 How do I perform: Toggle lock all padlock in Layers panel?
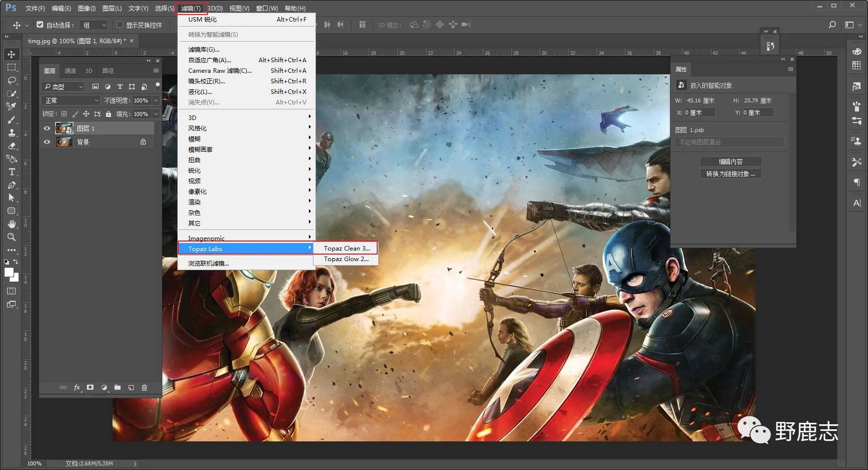(x=108, y=114)
